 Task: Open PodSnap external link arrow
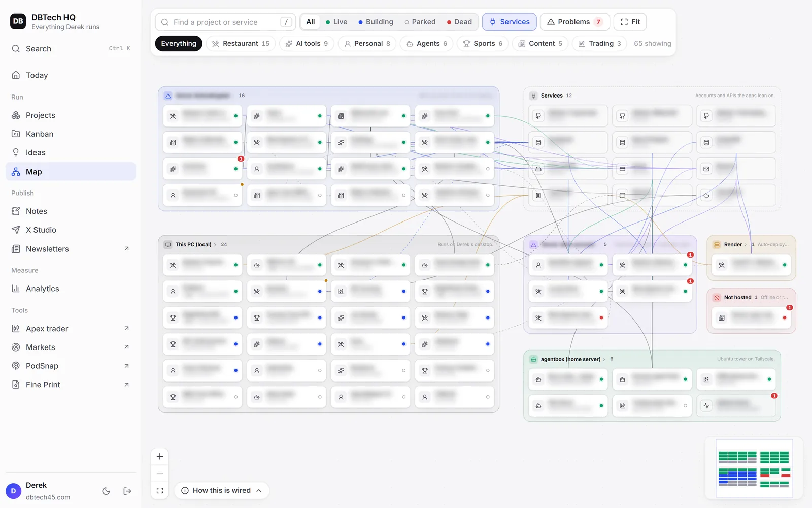(x=126, y=366)
